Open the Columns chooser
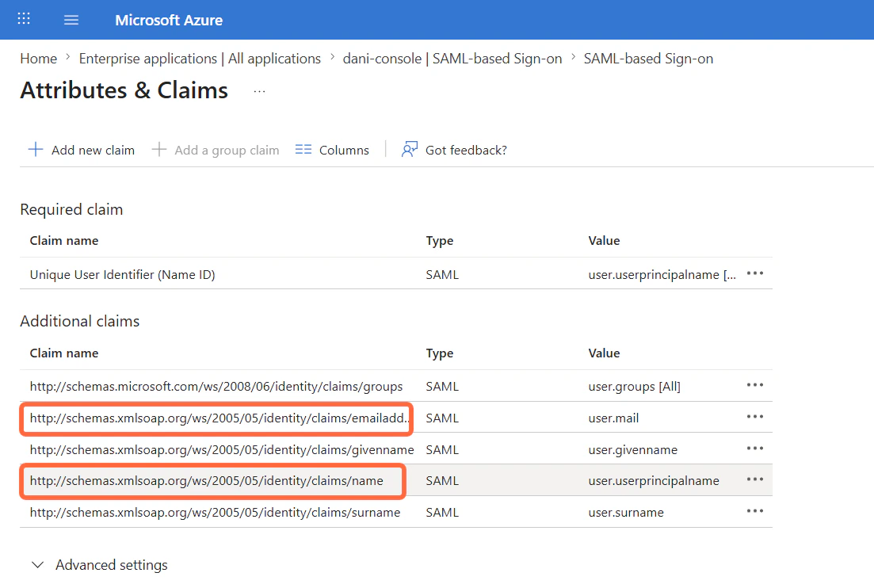The image size is (874, 588). click(x=344, y=150)
